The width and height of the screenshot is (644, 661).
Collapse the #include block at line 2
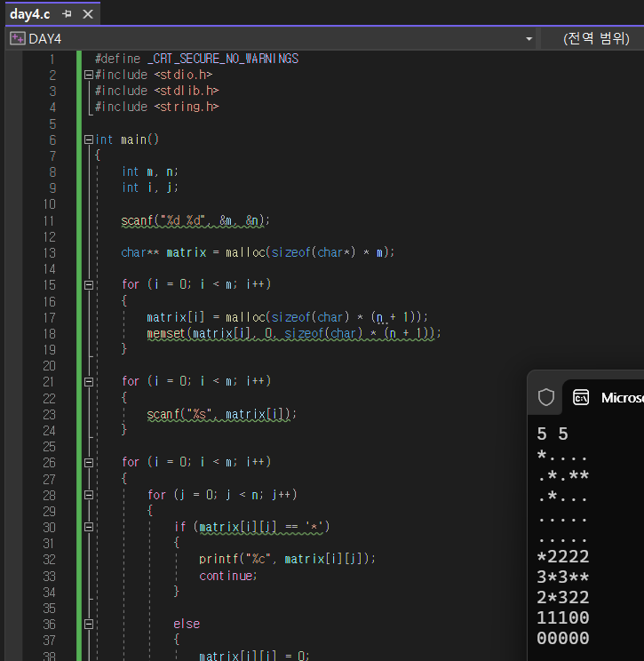tap(89, 75)
